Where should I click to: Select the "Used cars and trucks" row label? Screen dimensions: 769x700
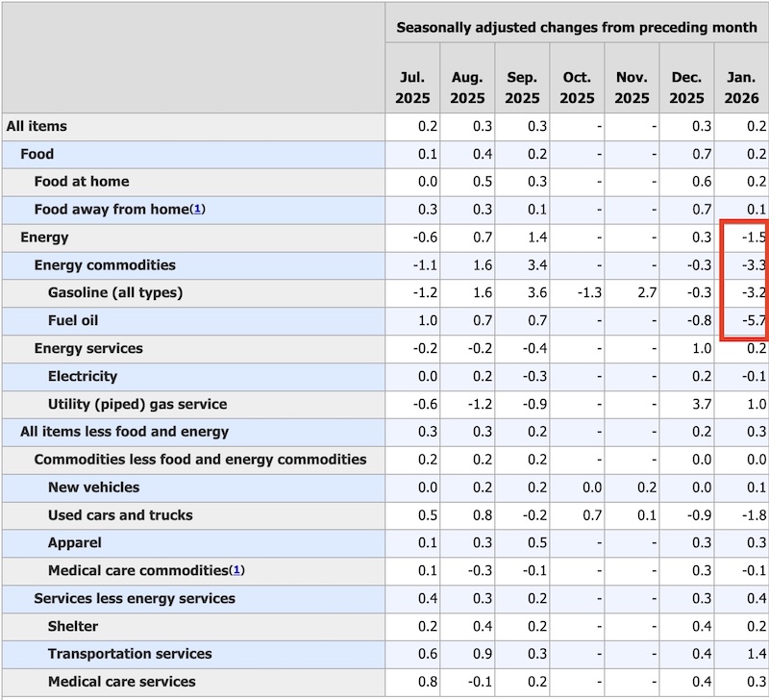tap(120, 515)
